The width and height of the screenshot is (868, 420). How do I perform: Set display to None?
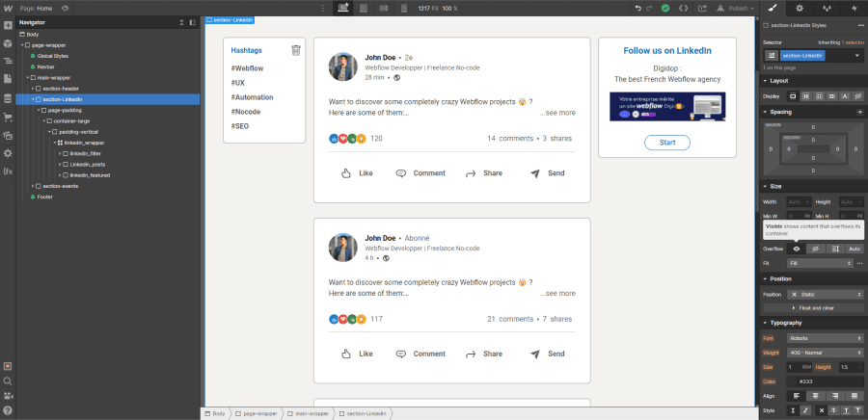857,96
